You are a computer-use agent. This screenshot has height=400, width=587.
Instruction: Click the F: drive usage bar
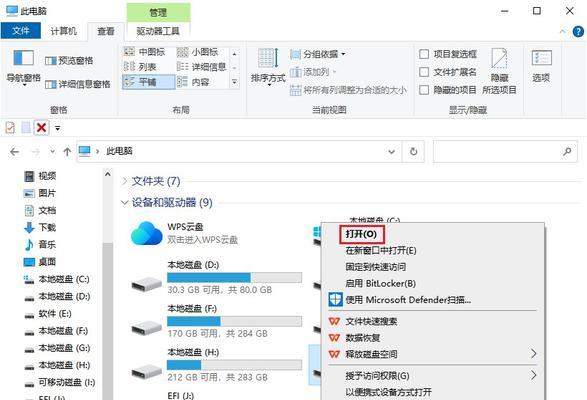click(x=234, y=321)
